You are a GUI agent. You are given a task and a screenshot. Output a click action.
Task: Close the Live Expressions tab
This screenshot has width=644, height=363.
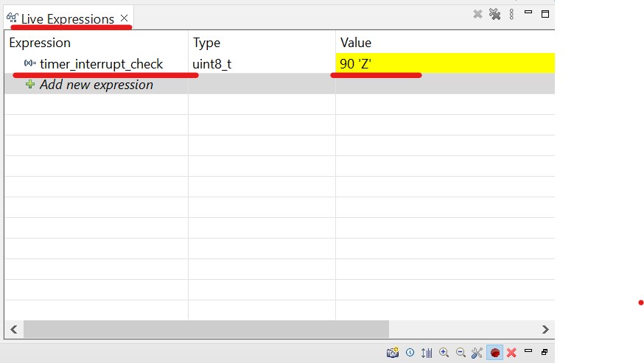click(x=124, y=18)
